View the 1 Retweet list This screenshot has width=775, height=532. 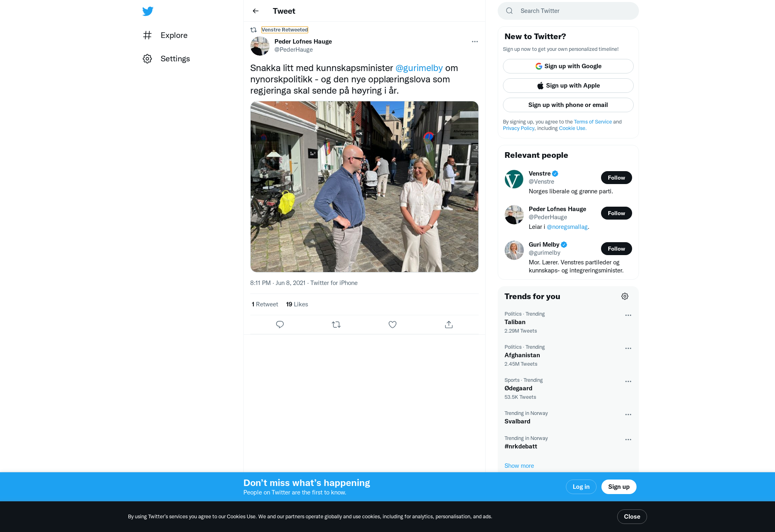pos(265,304)
